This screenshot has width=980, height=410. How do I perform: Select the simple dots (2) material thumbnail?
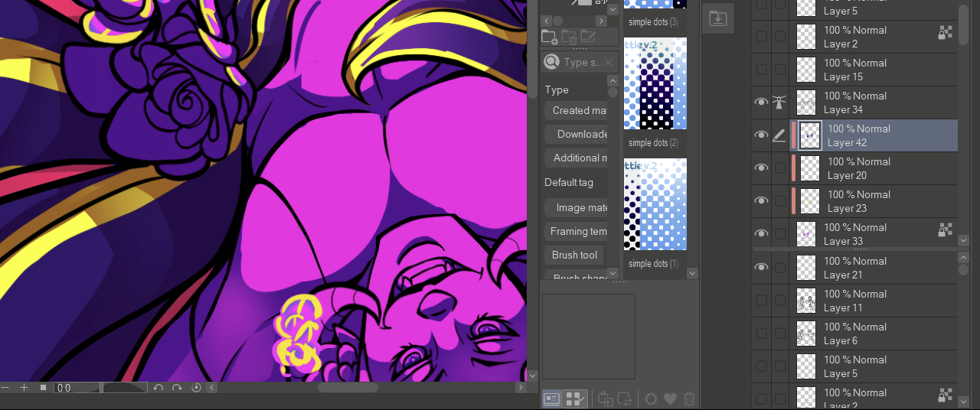[x=655, y=84]
